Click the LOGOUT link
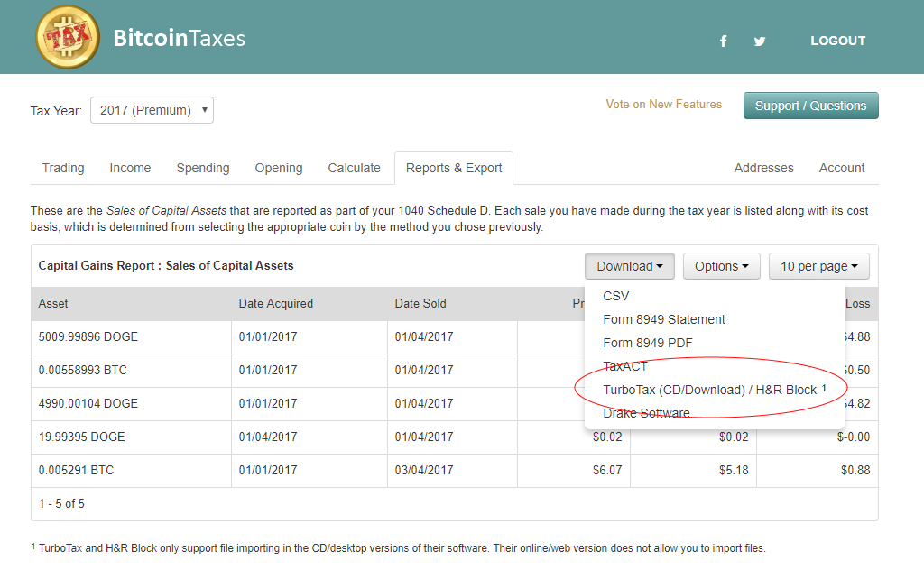The image size is (924, 570). point(838,41)
